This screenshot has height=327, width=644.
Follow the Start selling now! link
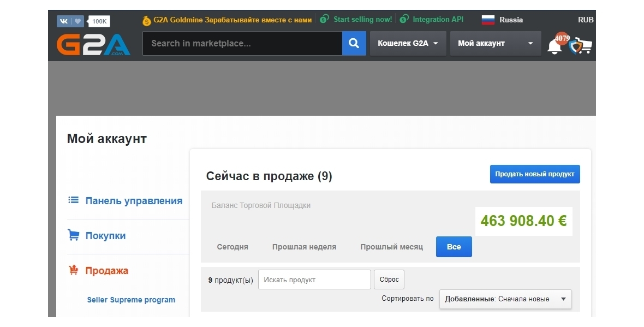[362, 19]
